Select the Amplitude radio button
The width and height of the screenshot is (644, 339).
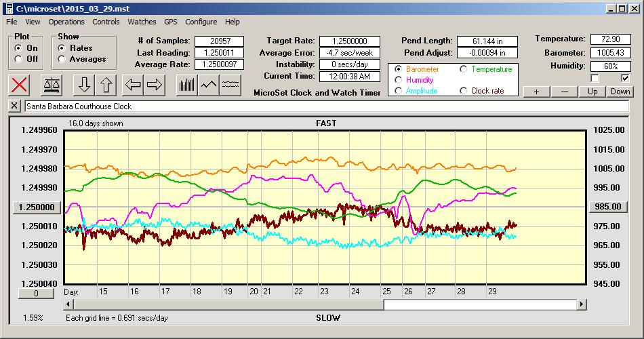[x=398, y=91]
